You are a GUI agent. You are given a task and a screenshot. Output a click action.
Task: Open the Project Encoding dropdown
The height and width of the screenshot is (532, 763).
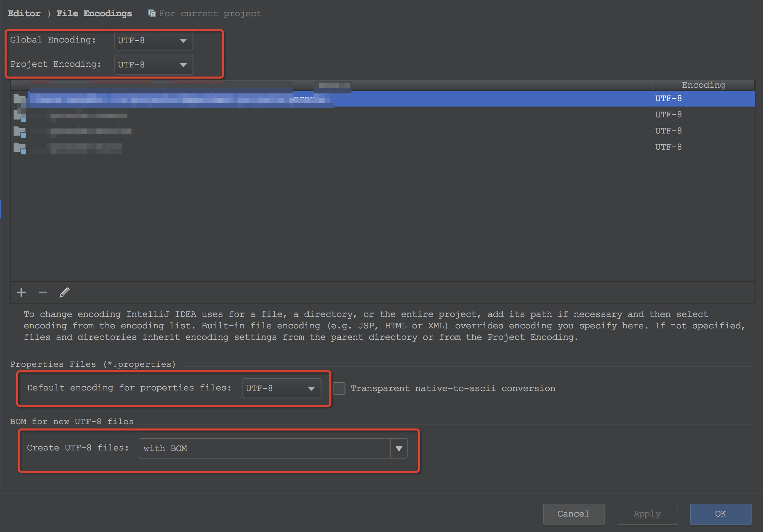(x=154, y=64)
